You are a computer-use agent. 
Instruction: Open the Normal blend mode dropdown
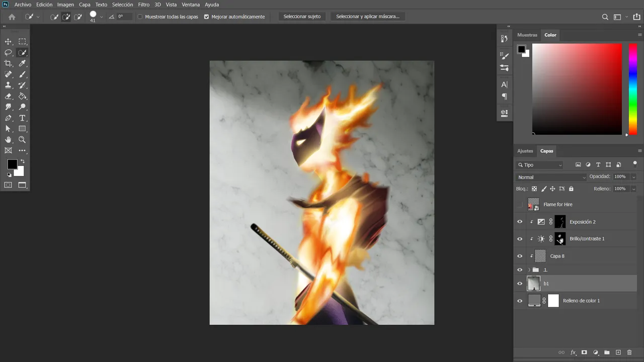551,177
